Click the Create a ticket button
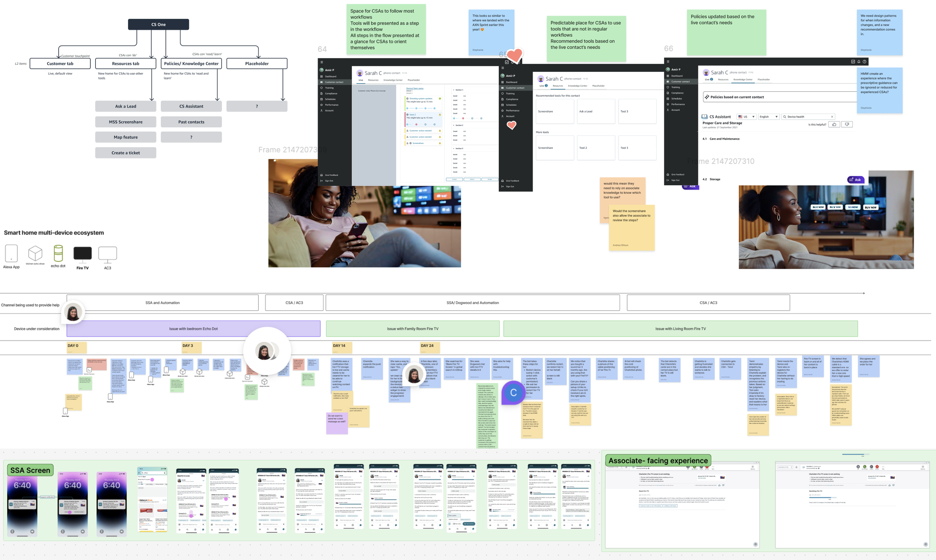Screen dimensions: 936x560 tap(126, 153)
